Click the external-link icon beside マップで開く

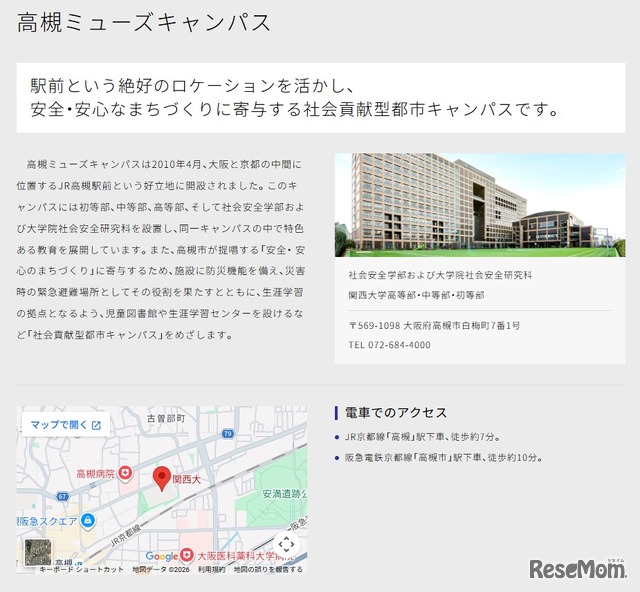pos(96,425)
